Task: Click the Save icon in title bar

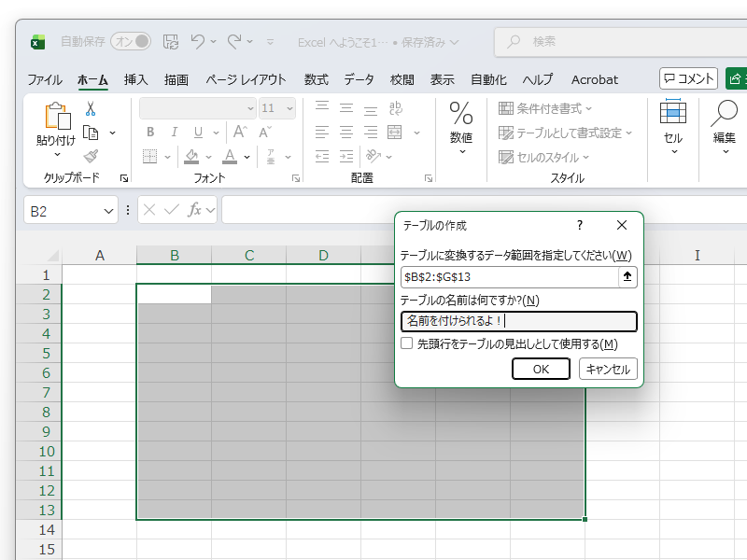Action: click(x=171, y=42)
